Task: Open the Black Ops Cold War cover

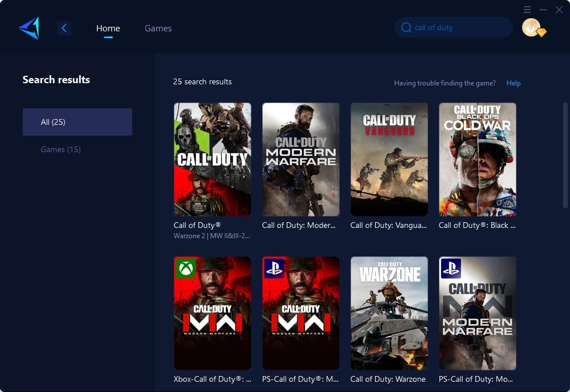Action: click(477, 160)
